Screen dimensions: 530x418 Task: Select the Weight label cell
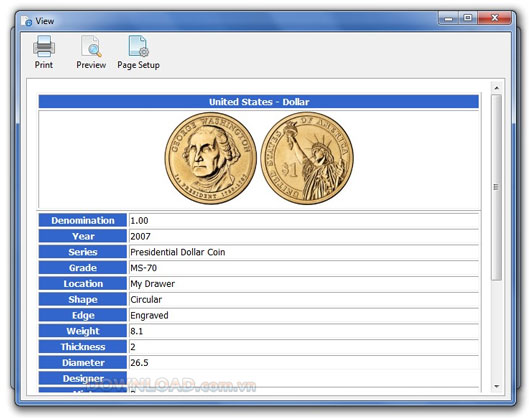[83, 331]
